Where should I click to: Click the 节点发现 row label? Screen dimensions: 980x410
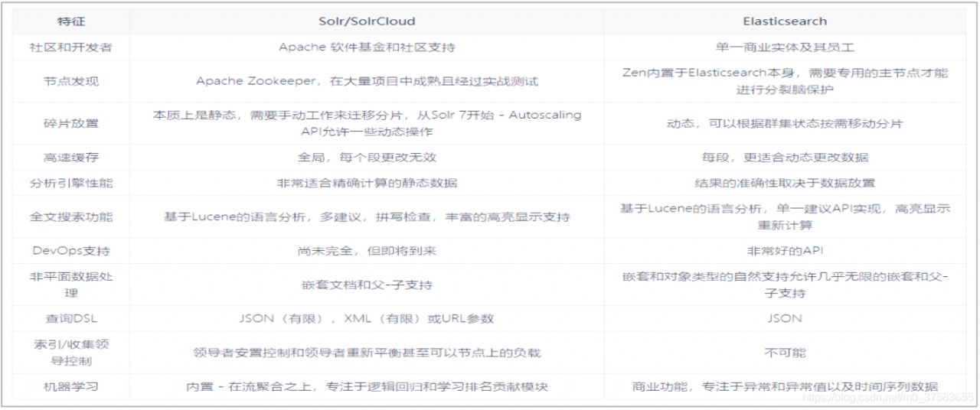tap(71, 81)
